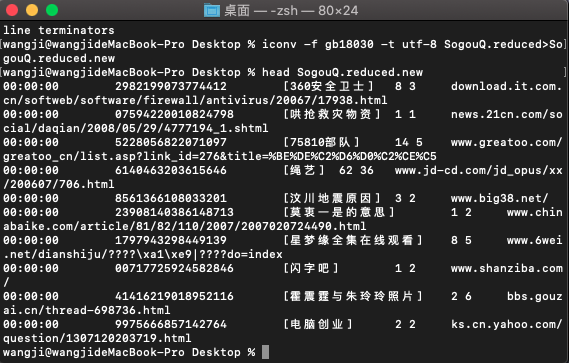Click the cursor block at the last prompt
This screenshot has height=363, width=569.
[266, 352]
